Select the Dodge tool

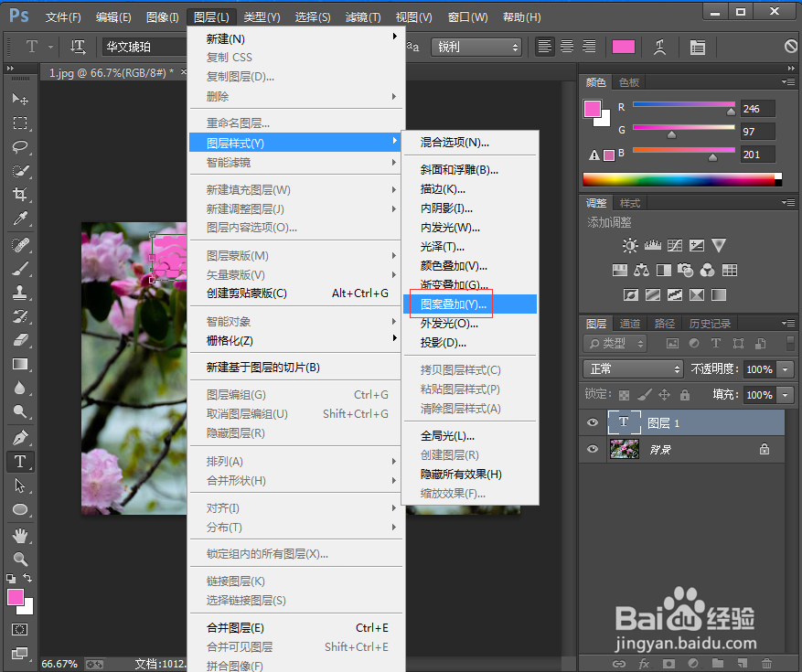pyautogui.click(x=20, y=411)
